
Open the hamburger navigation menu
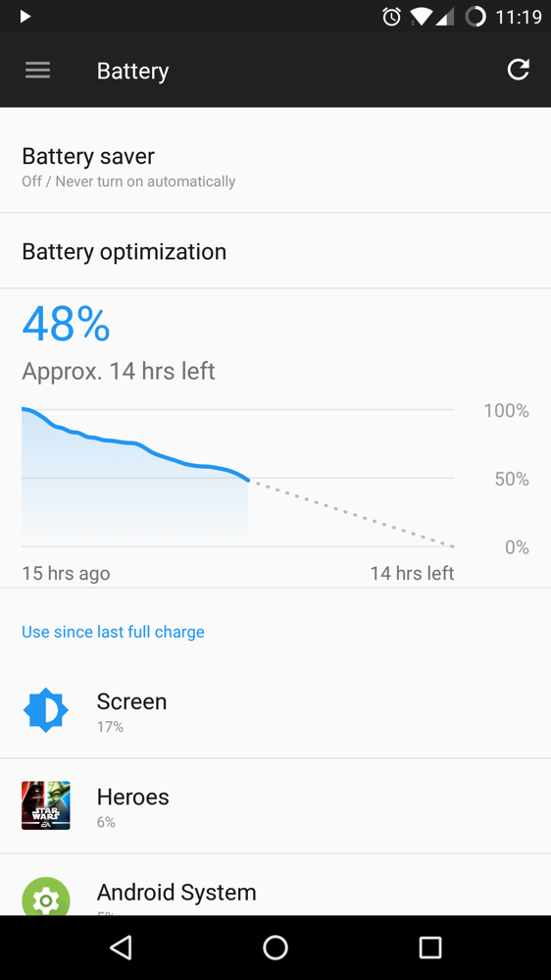[x=37, y=70]
